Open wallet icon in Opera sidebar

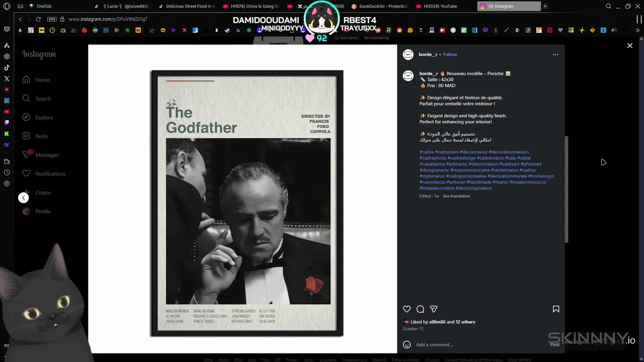tap(7, 161)
